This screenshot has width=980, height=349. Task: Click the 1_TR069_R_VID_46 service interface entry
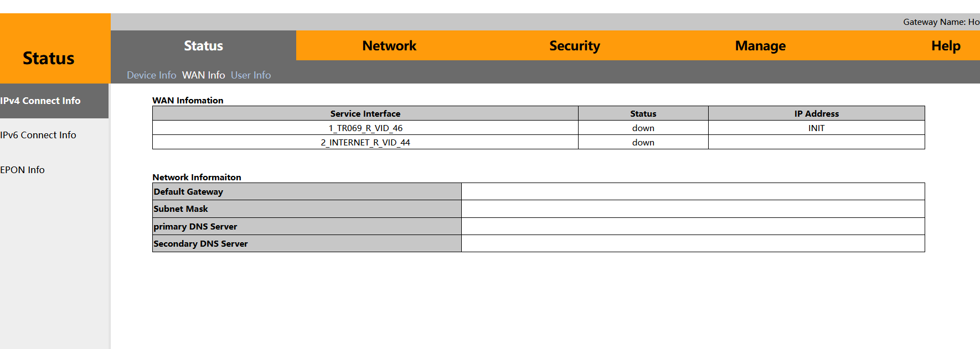(365, 128)
